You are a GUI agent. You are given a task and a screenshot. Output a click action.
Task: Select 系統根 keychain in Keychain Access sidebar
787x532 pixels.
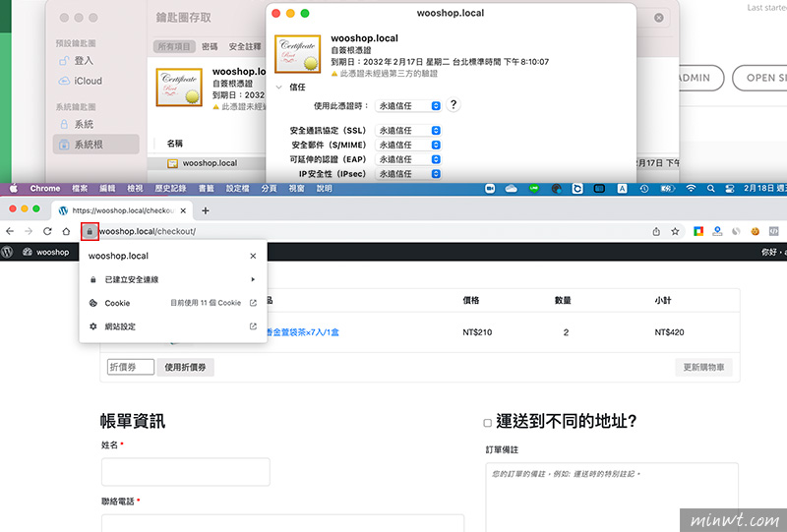[x=95, y=145]
